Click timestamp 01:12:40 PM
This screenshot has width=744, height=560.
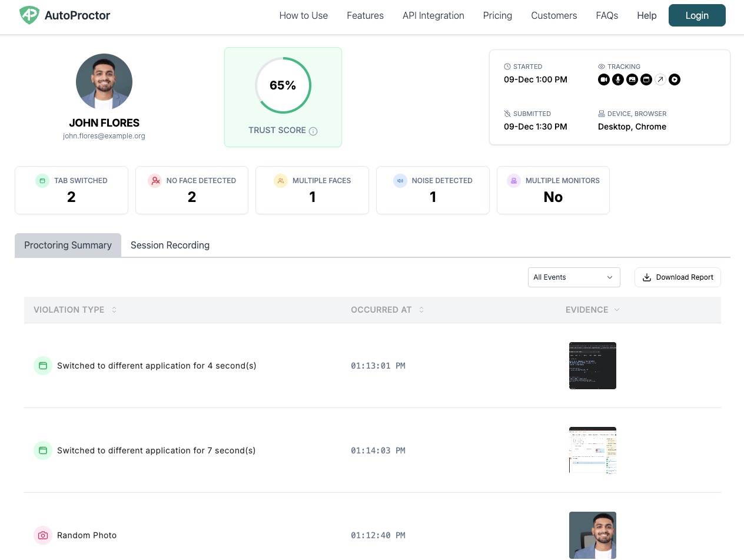point(378,535)
